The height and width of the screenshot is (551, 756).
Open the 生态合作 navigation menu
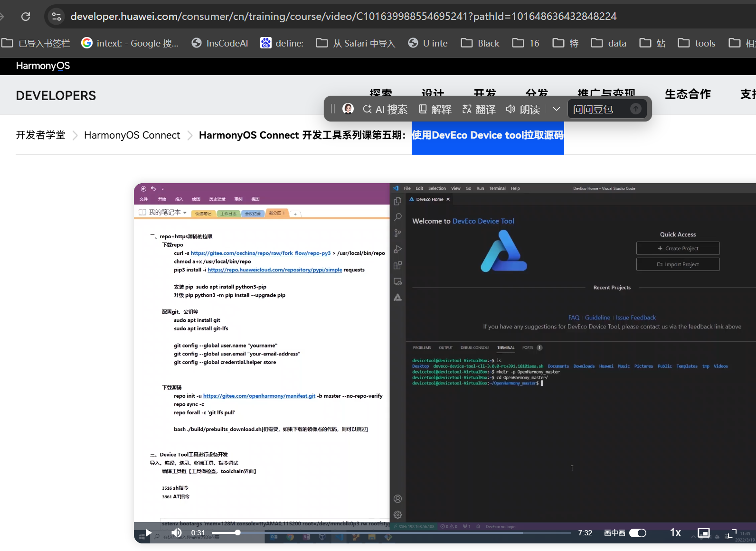coord(688,94)
